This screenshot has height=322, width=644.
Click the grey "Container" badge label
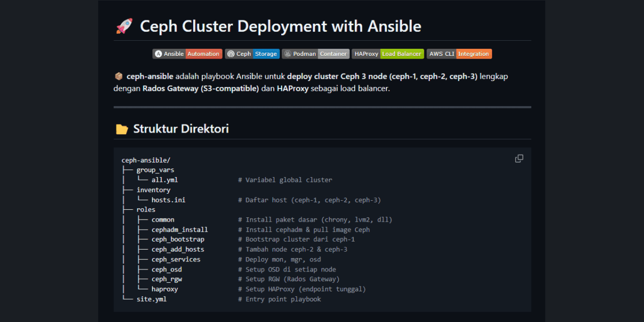coord(333,54)
